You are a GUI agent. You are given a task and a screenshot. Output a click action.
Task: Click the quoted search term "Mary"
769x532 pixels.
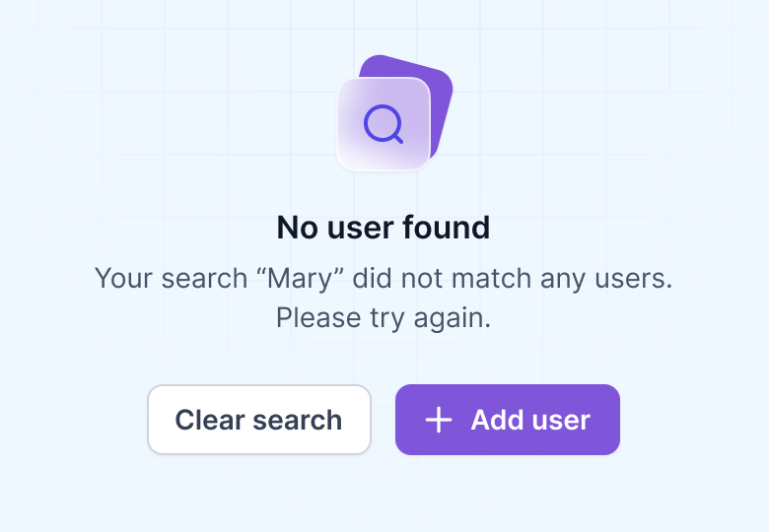tap(303, 279)
